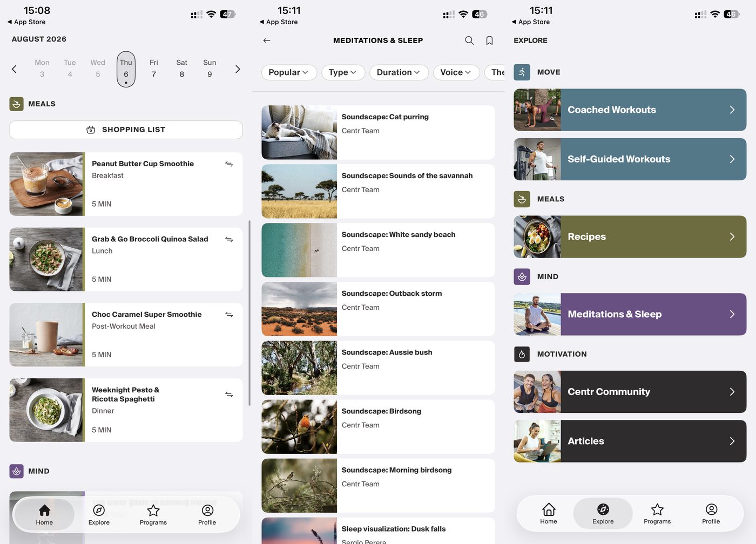Return to App Store on Meditations screen
This screenshot has height=544, width=756.
[279, 22]
